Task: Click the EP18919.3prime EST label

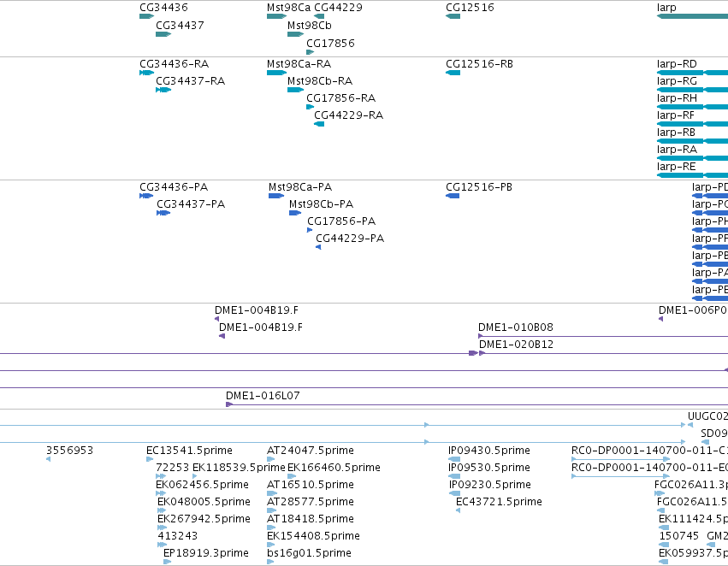Action: [x=205, y=553]
